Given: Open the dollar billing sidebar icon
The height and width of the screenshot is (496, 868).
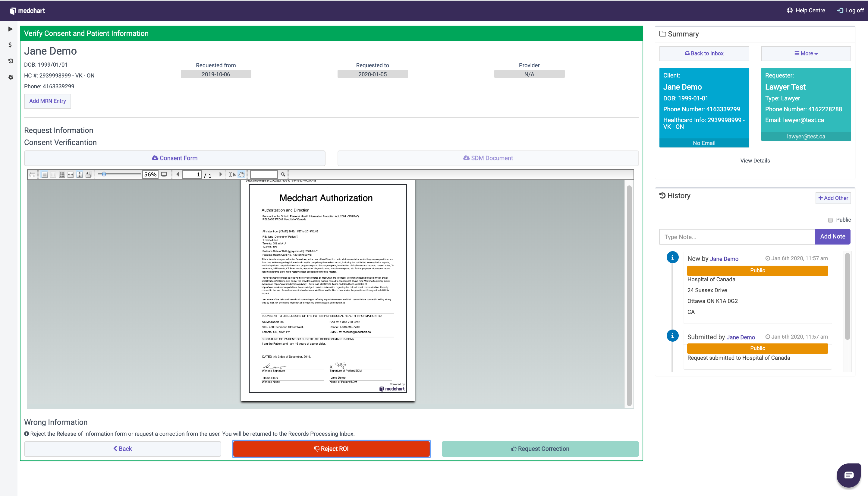Looking at the screenshot, I should tap(10, 45).
